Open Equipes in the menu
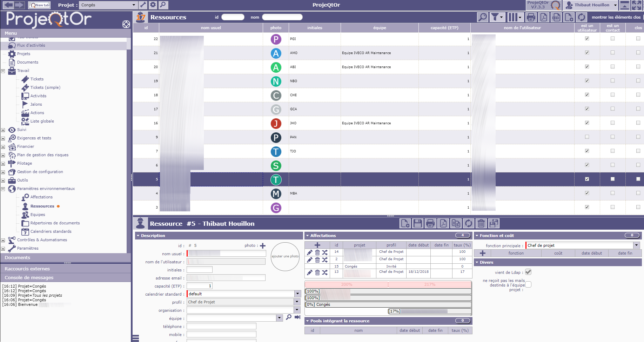 click(x=38, y=215)
